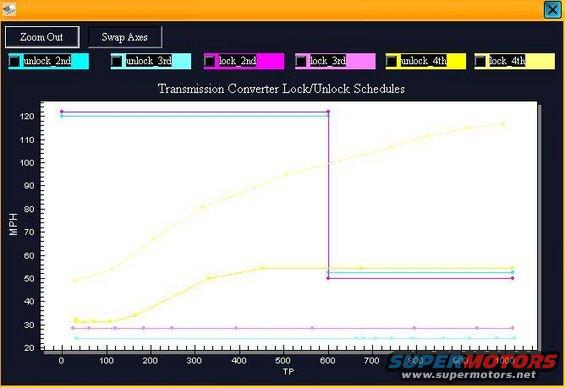Close the window with the X button
The image size is (565, 388).
(552, 10)
